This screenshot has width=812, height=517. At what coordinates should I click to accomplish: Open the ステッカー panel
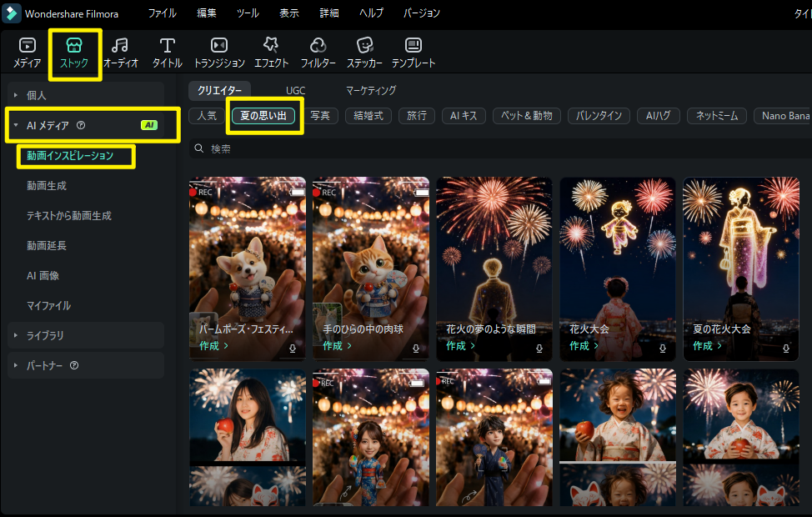[364, 53]
